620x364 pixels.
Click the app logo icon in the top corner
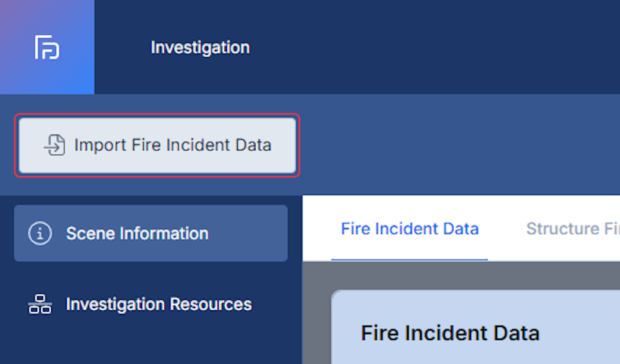pyautogui.click(x=47, y=48)
